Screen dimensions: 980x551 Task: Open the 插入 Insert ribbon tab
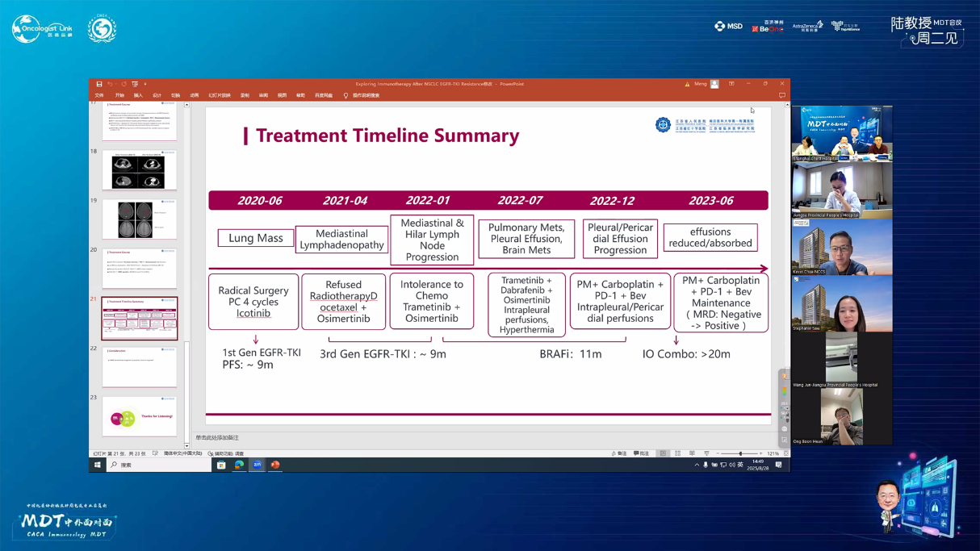click(x=138, y=95)
